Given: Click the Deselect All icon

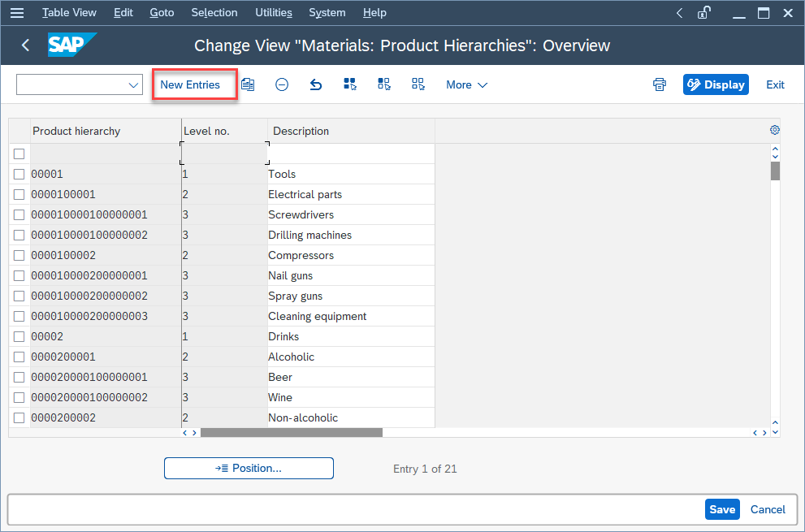Looking at the screenshot, I should [418, 84].
